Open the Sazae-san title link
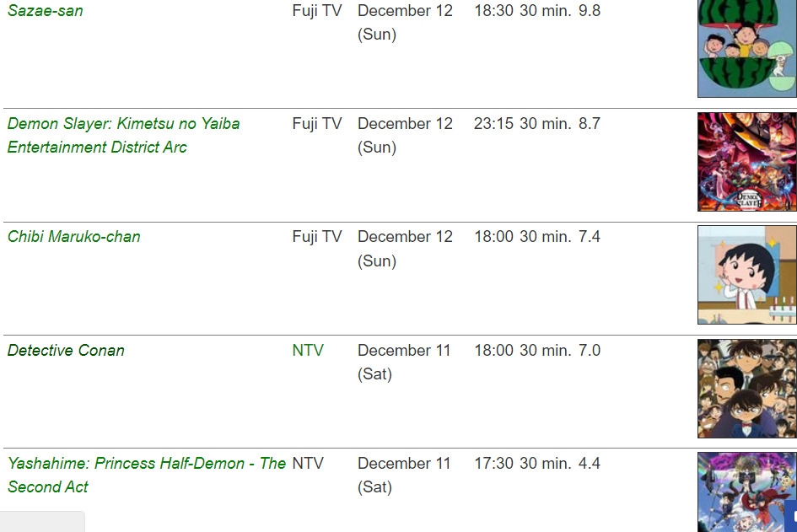The height and width of the screenshot is (532, 797). coord(46,11)
